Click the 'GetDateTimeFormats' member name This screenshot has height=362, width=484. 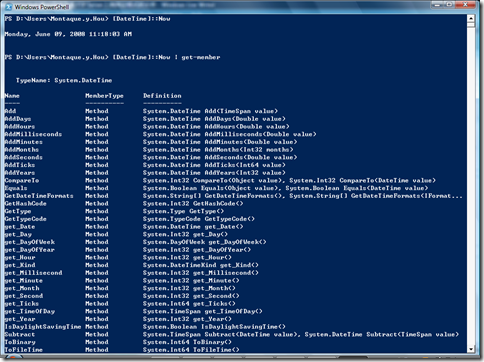39,196
